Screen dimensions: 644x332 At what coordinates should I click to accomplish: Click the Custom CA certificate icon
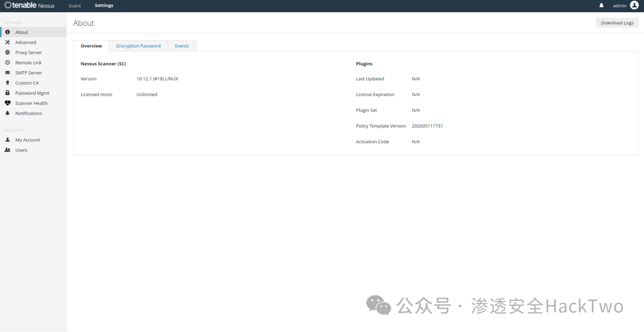pyautogui.click(x=7, y=83)
